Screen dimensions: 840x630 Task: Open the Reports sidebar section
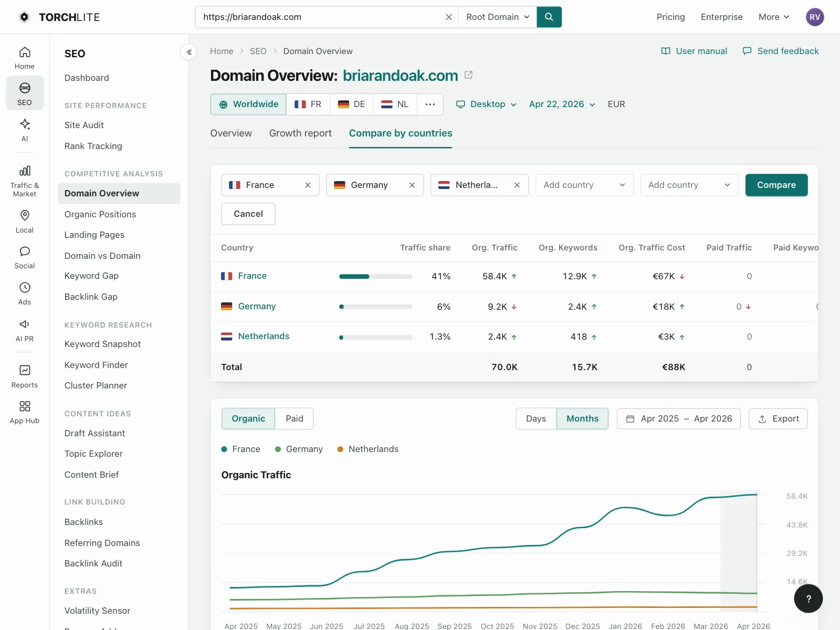[x=25, y=376]
